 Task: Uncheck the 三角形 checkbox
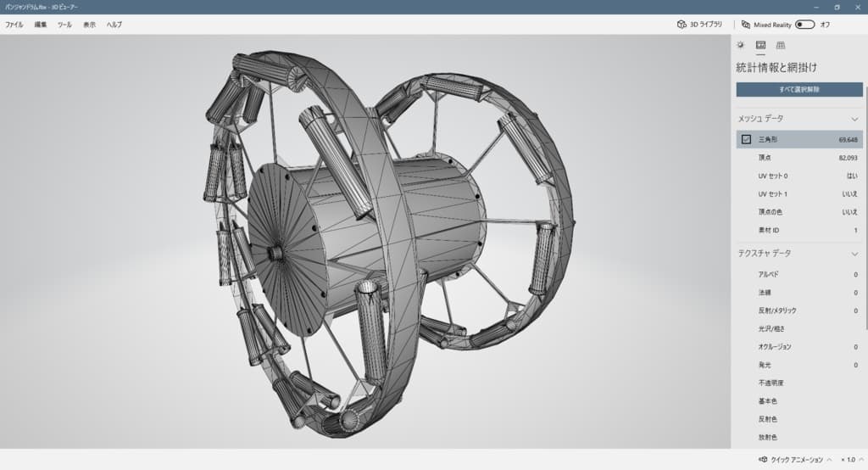point(746,139)
